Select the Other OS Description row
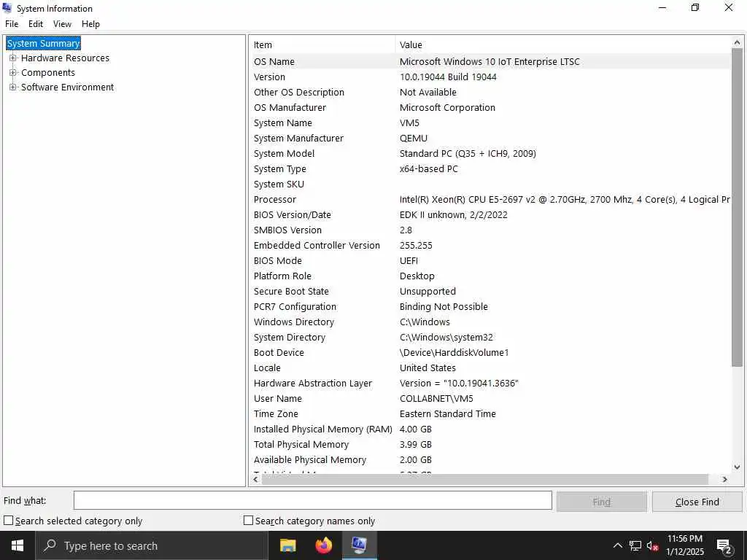The height and width of the screenshot is (560, 747). tap(490, 92)
